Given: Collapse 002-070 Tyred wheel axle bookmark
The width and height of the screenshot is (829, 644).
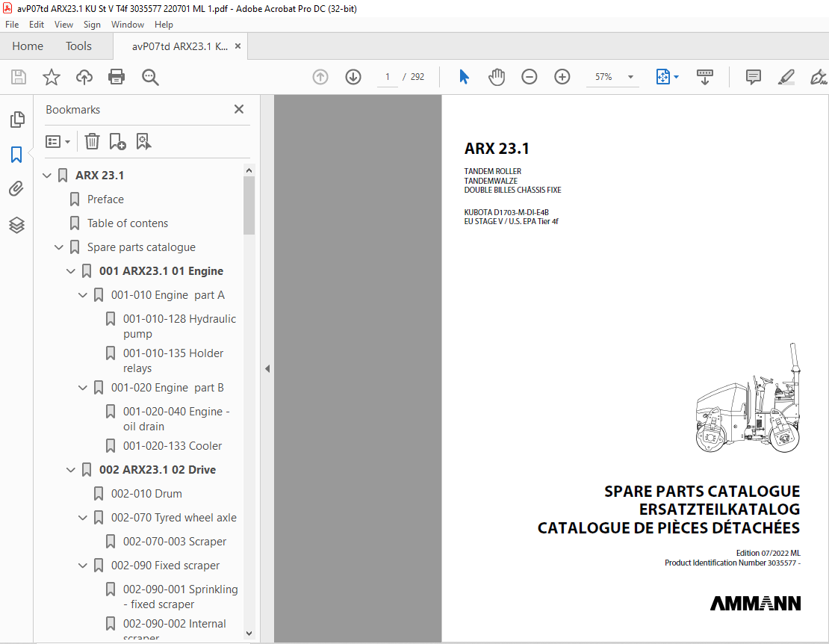Looking at the screenshot, I should tap(82, 518).
